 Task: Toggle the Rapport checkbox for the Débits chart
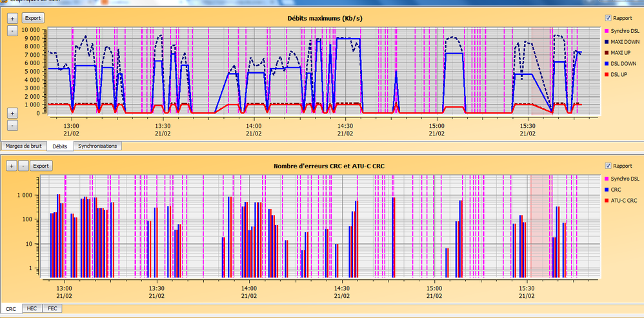[608, 18]
